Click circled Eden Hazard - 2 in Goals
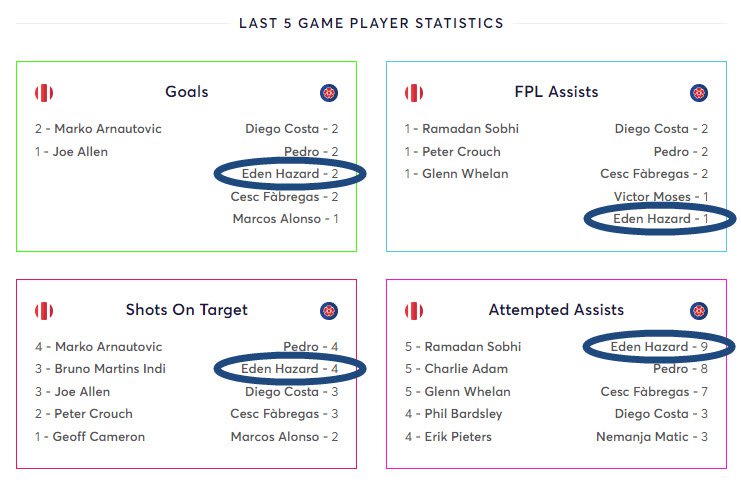Screen dimensions: 741x485 (290, 174)
